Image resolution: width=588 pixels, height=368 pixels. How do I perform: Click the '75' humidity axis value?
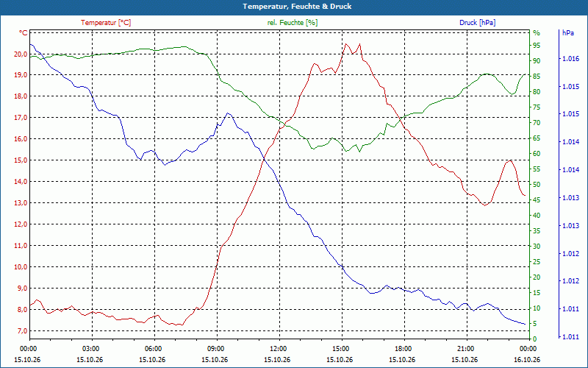(x=537, y=107)
